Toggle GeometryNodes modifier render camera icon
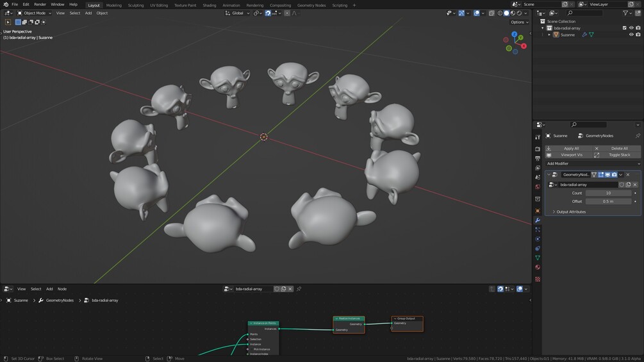Viewport: 644px width, 362px height. coord(615,174)
